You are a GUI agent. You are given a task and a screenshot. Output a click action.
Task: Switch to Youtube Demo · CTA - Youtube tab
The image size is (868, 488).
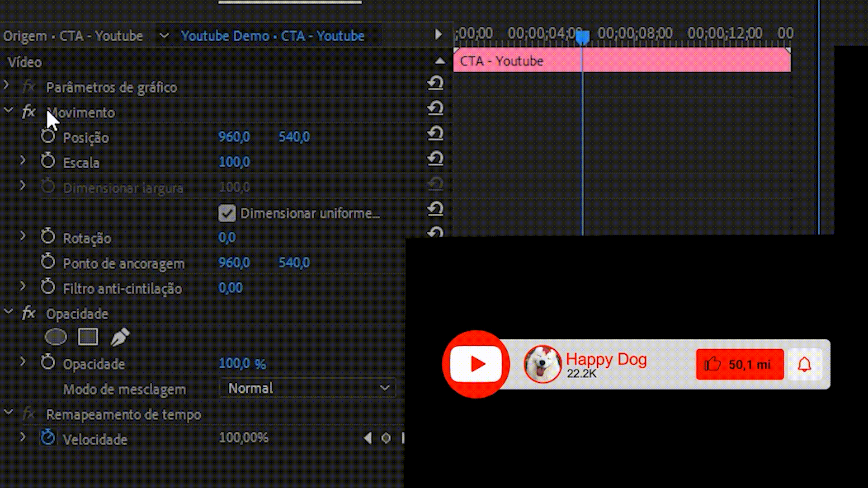click(x=273, y=36)
